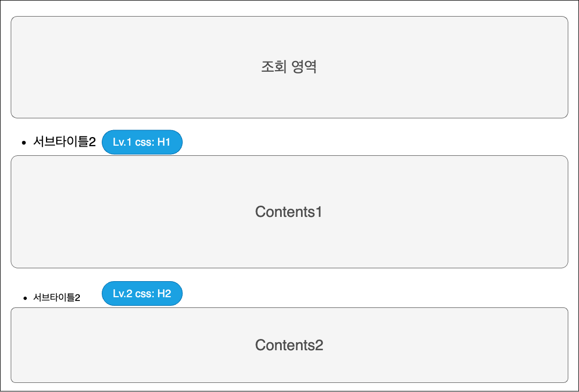The height and width of the screenshot is (392, 579).
Task: Click the word 'css' in the Lv.2 badge
Action: pos(144,293)
